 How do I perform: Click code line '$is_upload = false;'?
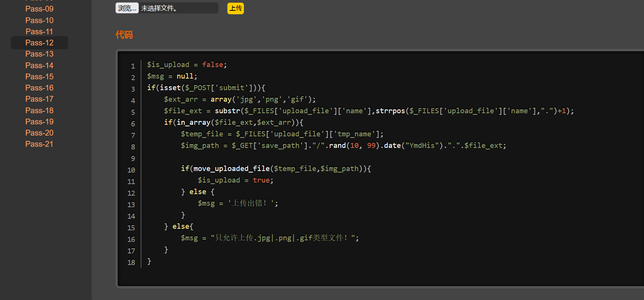[x=187, y=65]
